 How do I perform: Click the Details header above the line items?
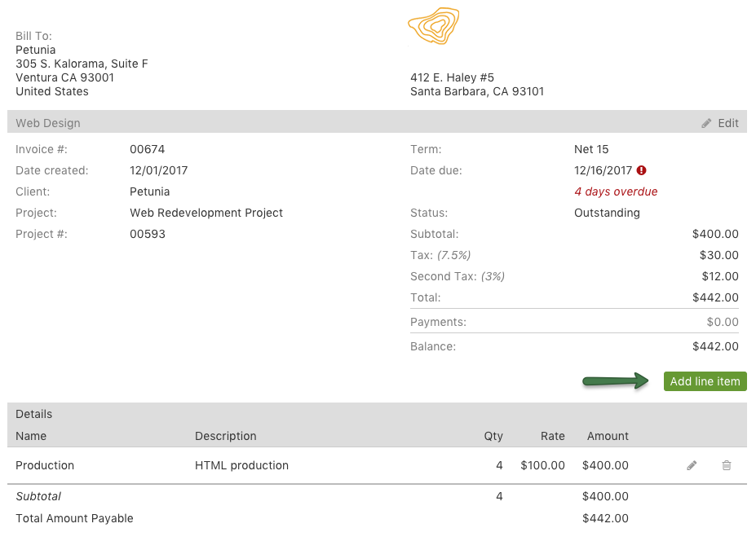pos(33,414)
